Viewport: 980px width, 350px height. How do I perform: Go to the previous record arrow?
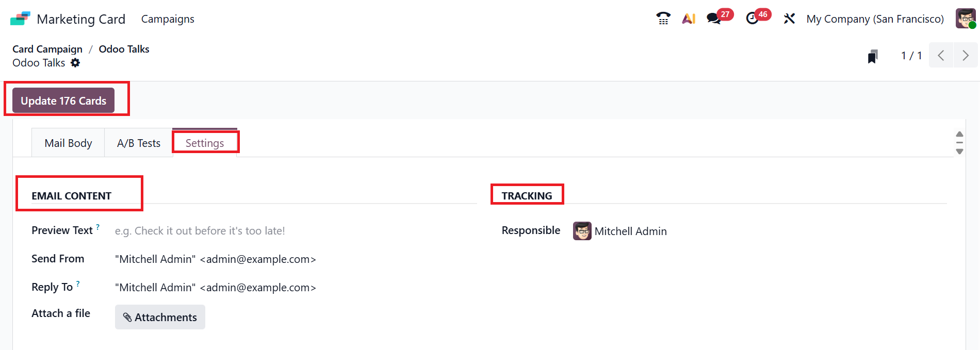(941, 56)
